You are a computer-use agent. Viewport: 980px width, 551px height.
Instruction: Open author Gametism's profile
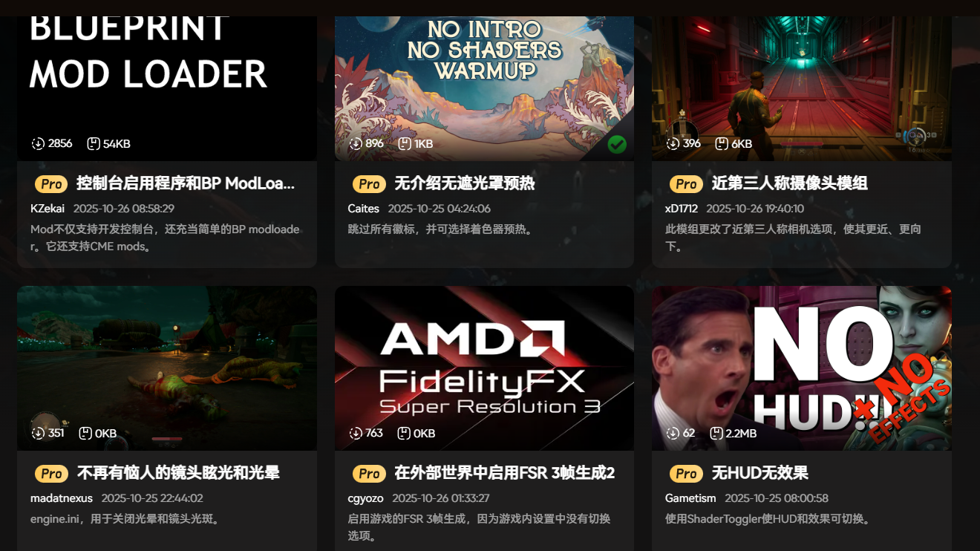coord(690,498)
